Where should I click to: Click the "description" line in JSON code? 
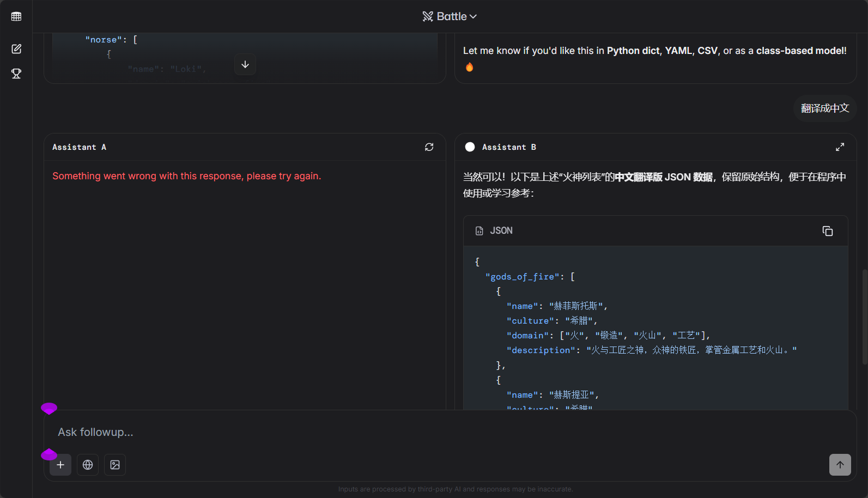(x=652, y=350)
